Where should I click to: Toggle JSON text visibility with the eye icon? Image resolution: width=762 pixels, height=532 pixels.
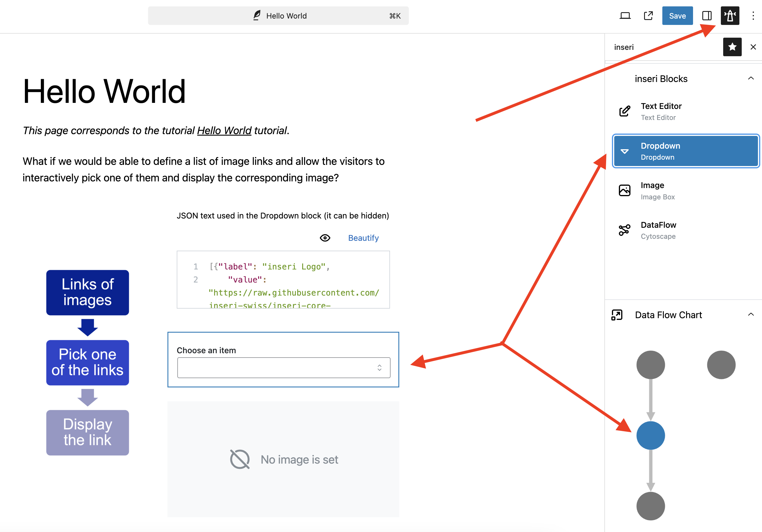point(325,238)
